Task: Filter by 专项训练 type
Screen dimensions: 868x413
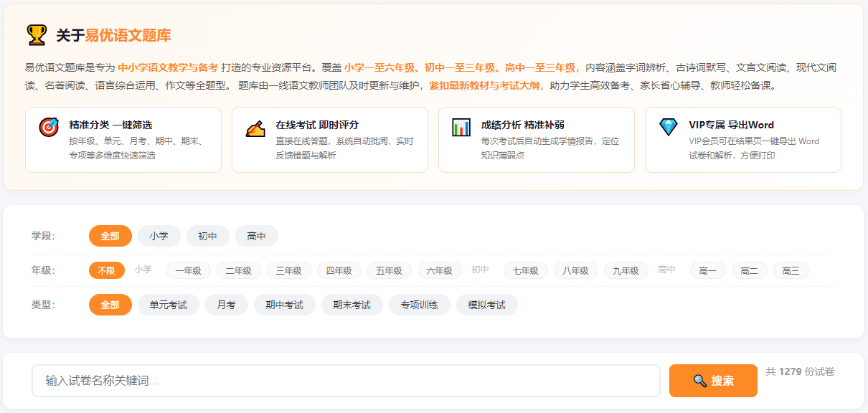Action: pyautogui.click(x=420, y=305)
